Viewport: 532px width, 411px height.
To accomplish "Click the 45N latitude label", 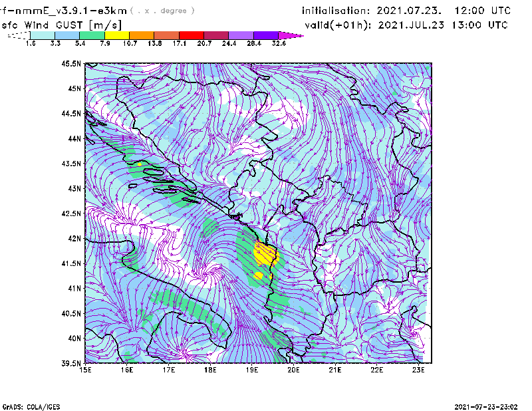I will click(x=74, y=88).
